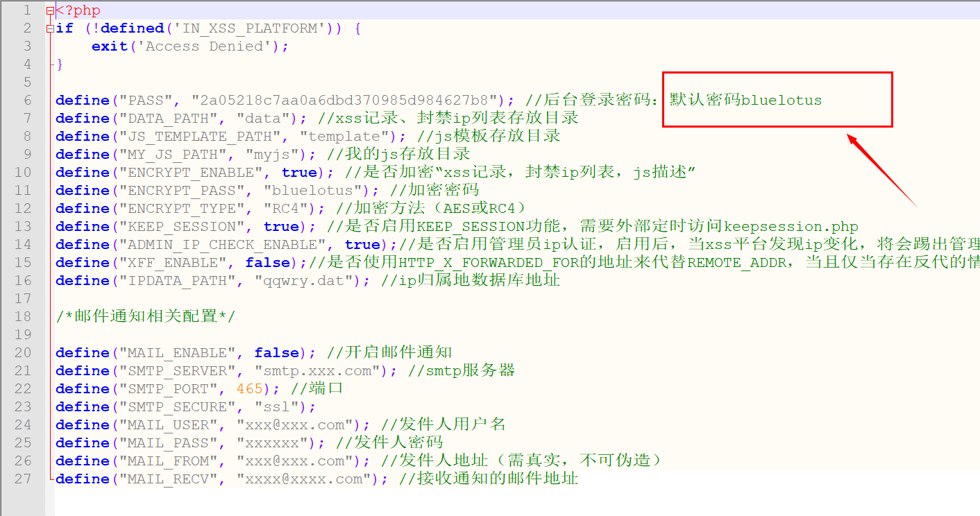Click the "MAIL_USER" constant name
Screen dimensions: 980x516
click(169, 425)
